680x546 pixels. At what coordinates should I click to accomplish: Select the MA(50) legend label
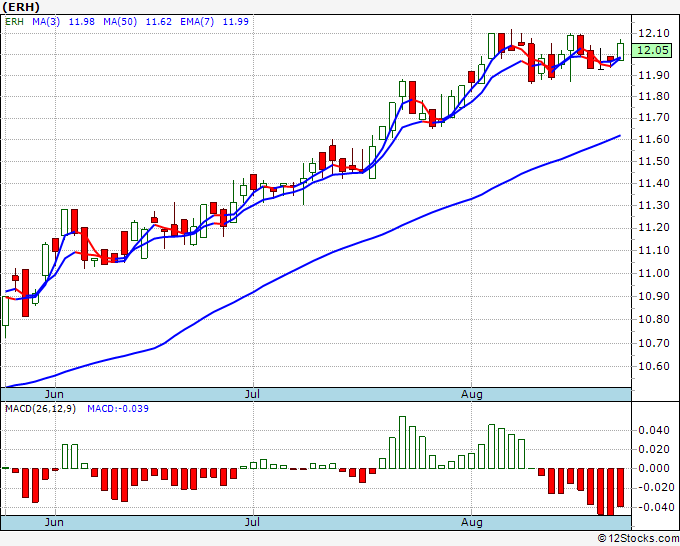coord(120,22)
